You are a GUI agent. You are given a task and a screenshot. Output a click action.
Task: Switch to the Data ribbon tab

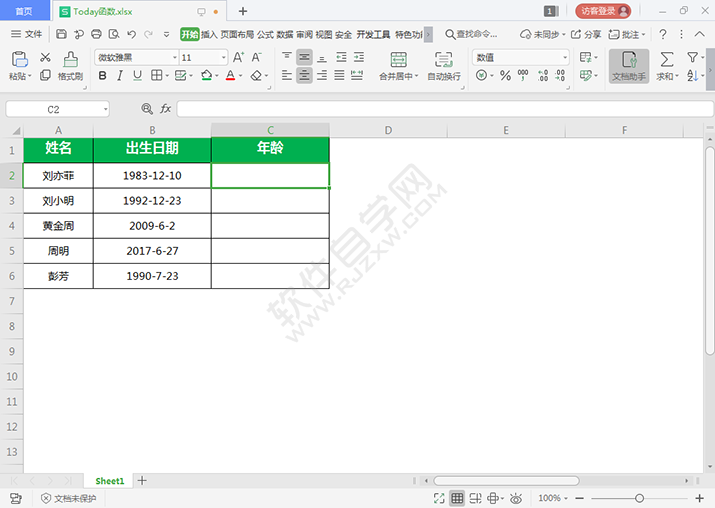coord(285,34)
